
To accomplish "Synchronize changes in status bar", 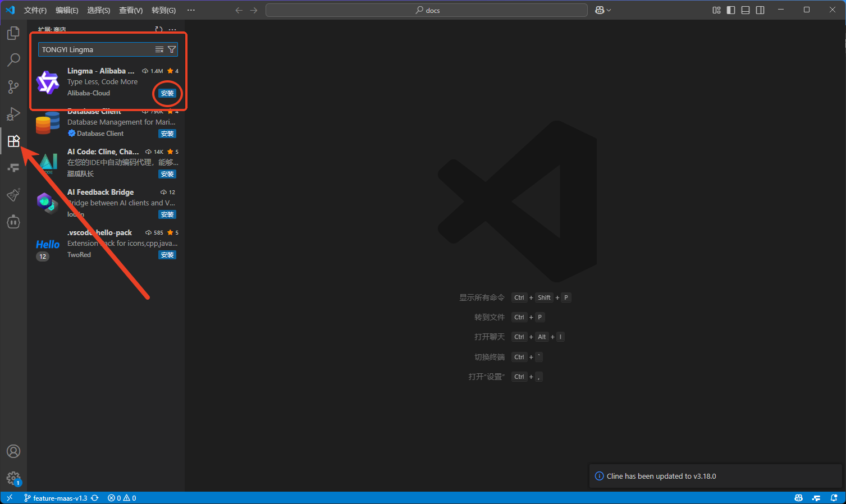I will point(95,498).
